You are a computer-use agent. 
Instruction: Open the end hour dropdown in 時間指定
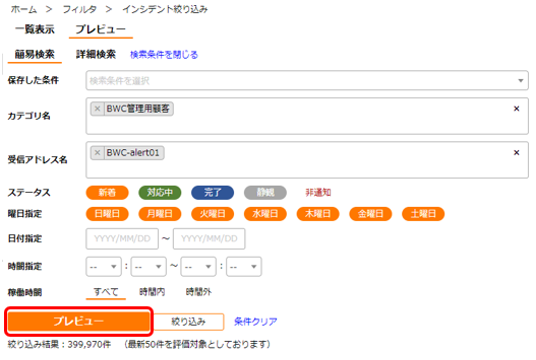[198, 267]
